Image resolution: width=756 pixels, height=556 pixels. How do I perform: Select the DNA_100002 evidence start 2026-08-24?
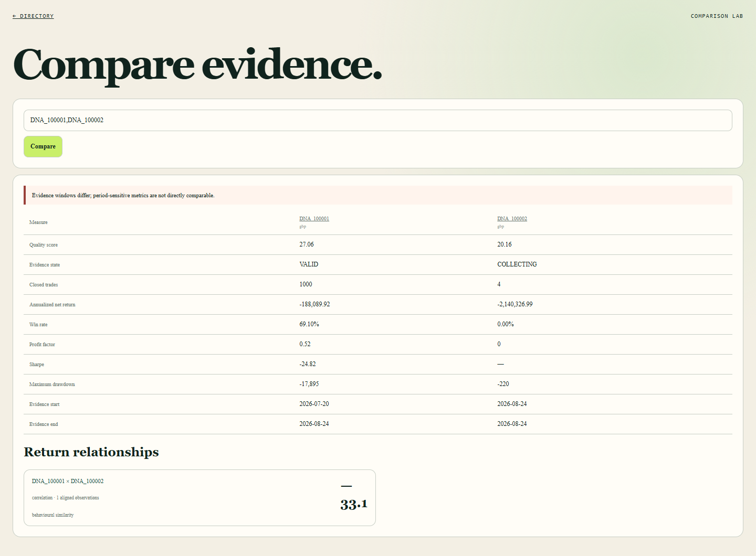(x=512, y=404)
